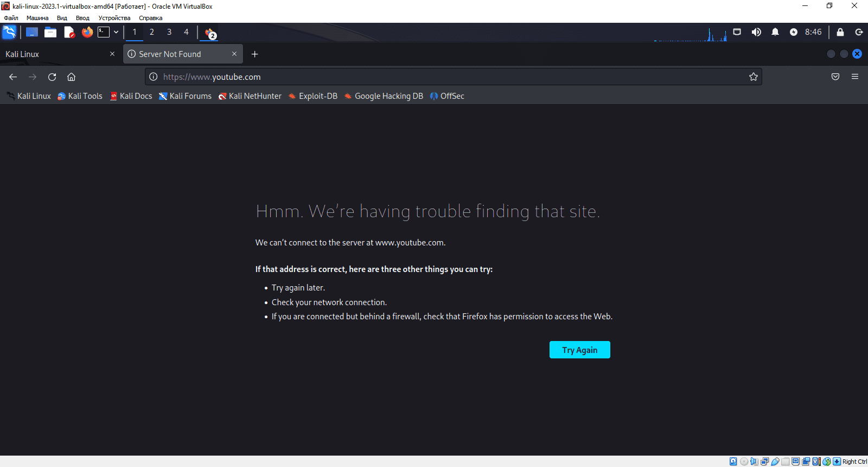Click the Try Again button
Screen dimensions: 868x467
pos(580,350)
